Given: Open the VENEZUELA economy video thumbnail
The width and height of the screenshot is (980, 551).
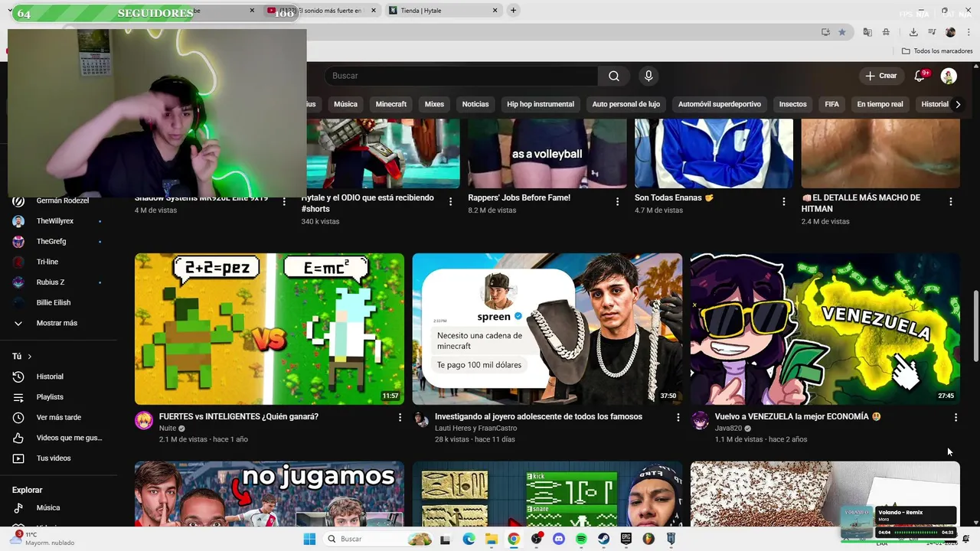Looking at the screenshot, I should pyautogui.click(x=825, y=329).
